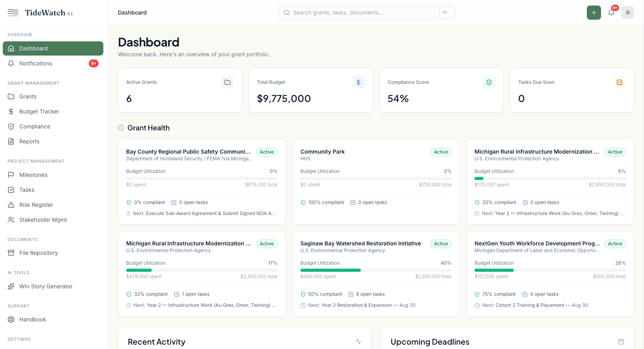Viewport: 644px width, 349px height.
Task: Click the 17% budget utilization progress bar
Action: (x=202, y=270)
